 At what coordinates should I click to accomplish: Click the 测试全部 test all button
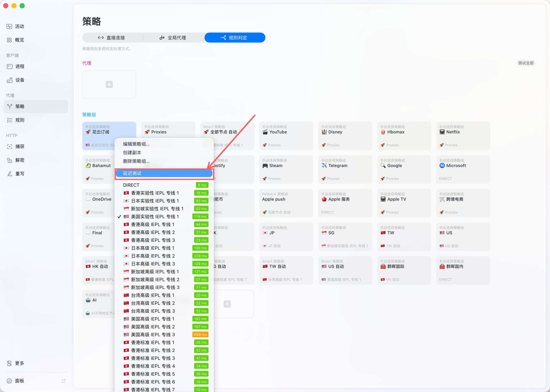pos(526,63)
